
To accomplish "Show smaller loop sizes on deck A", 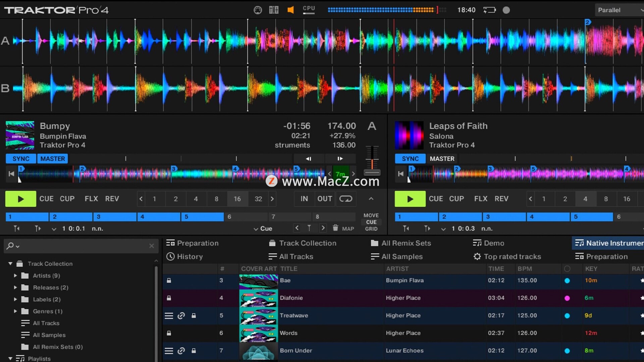I will pyautogui.click(x=141, y=199).
